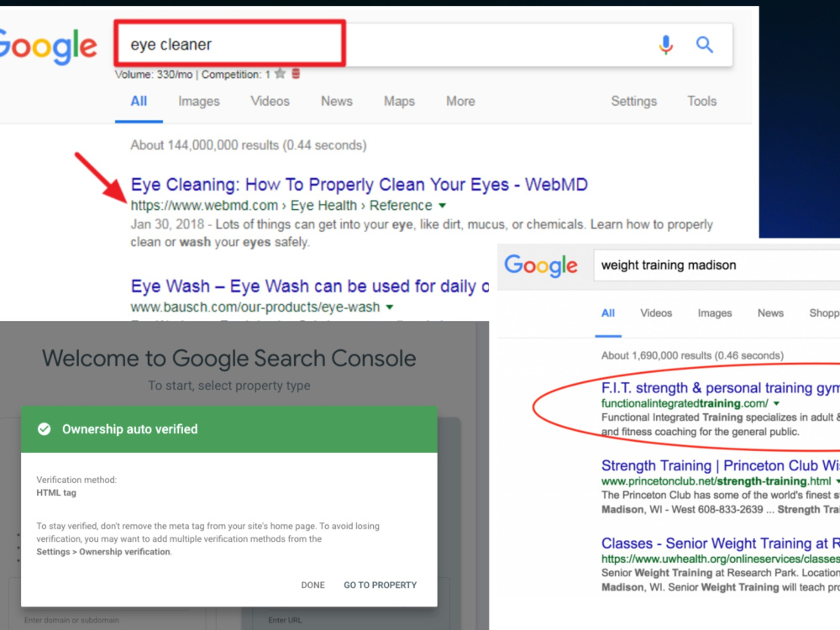Click 'Settings > Ownership verification' text
840x630 pixels.
point(103,552)
